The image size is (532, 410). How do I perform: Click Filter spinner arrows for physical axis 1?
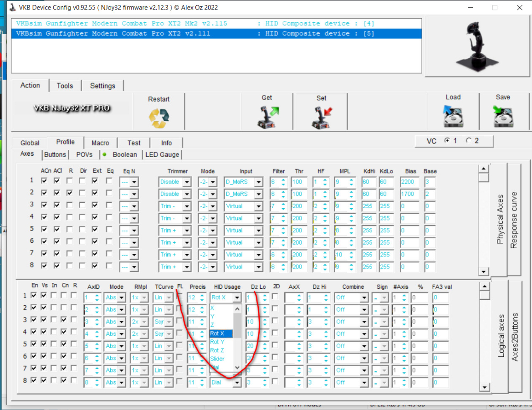point(283,182)
